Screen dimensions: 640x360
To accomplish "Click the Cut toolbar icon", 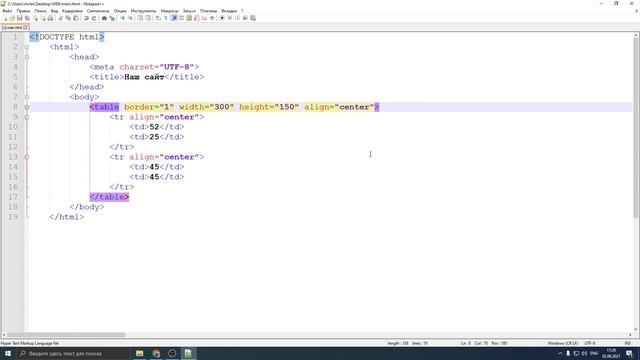I will [60, 18].
